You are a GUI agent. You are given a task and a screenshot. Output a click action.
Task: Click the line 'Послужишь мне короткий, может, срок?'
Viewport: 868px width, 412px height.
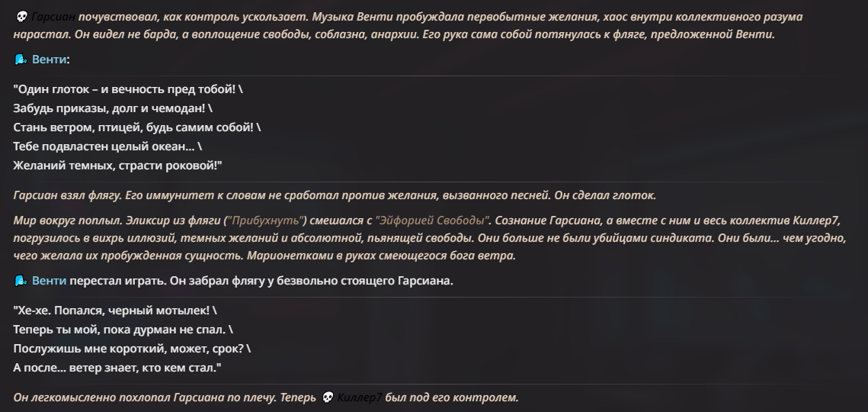pyautogui.click(x=133, y=349)
